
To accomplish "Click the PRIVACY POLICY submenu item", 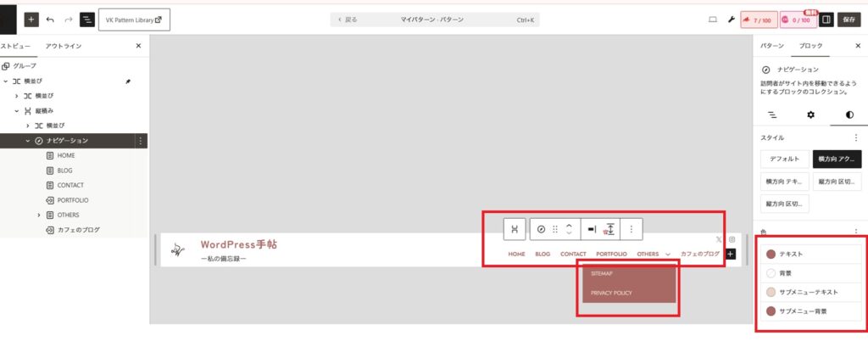I will 611,293.
